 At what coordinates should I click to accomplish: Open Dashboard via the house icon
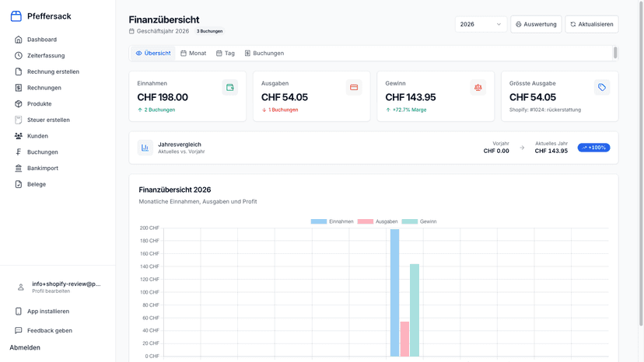tap(18, 40)
